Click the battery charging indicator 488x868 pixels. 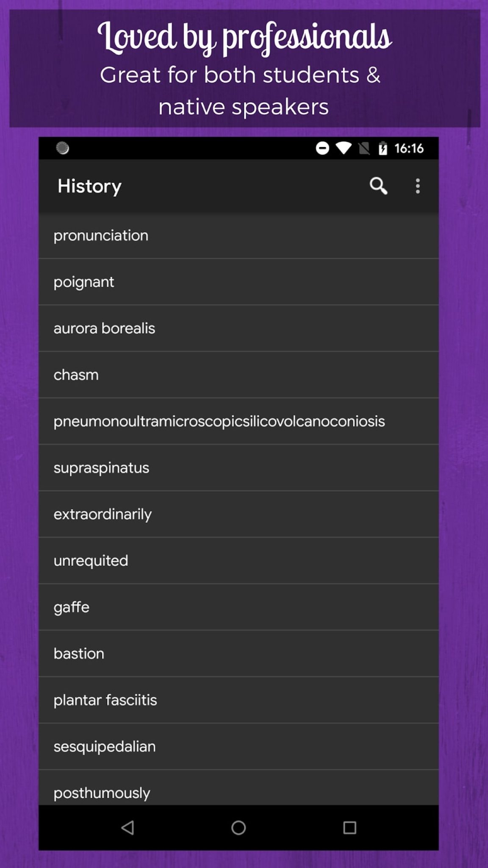click(383, 149)
